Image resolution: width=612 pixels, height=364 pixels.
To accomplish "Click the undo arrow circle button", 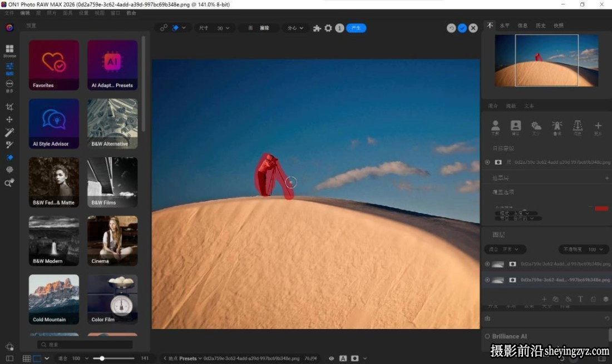I will pos(451,28).
